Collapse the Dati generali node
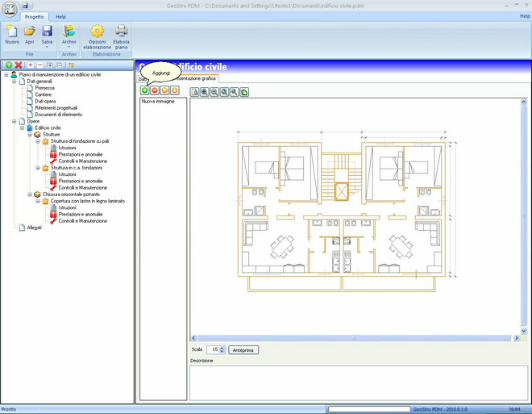532x414 pixels. [x=15, y=82]
